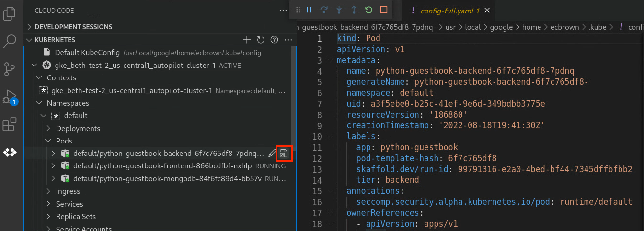Screen dimensions: 644x231
Task: Open the Explorer view in activity bar
Action: [x=10, y=13]
